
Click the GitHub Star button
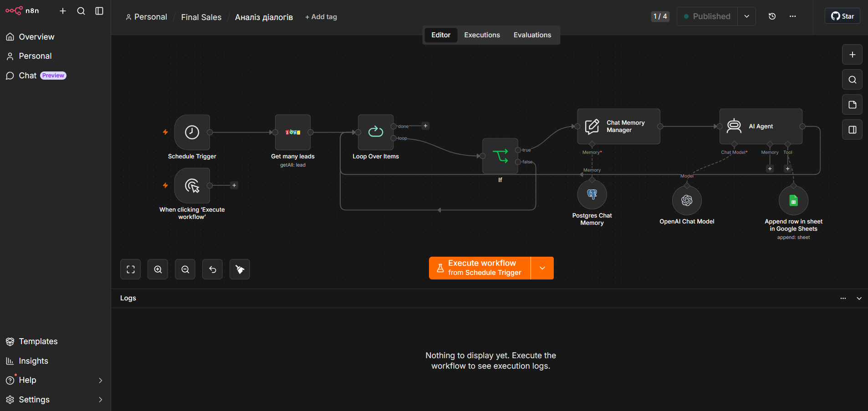(x=842, y=16)
